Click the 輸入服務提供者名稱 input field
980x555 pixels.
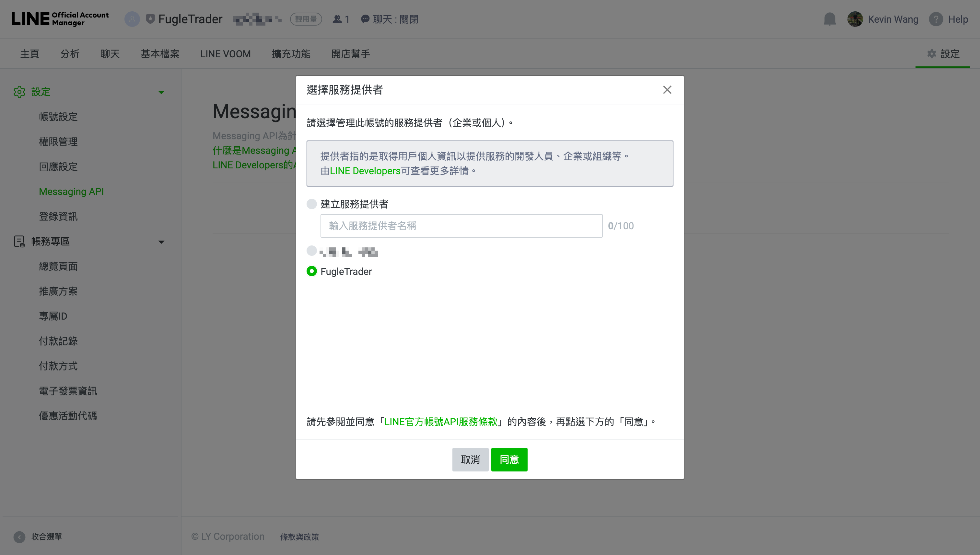pos(461,226)
